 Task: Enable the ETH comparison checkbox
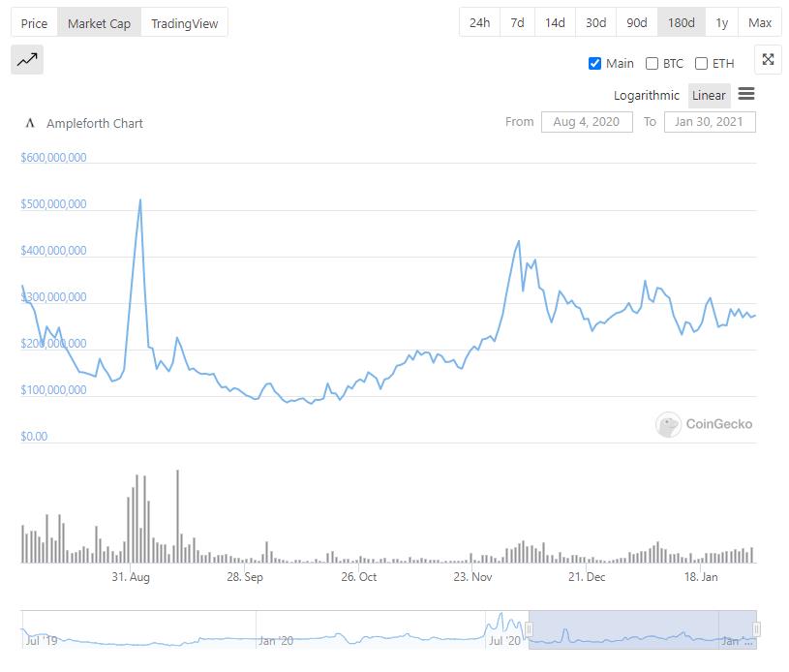click(x=701, y=64)
